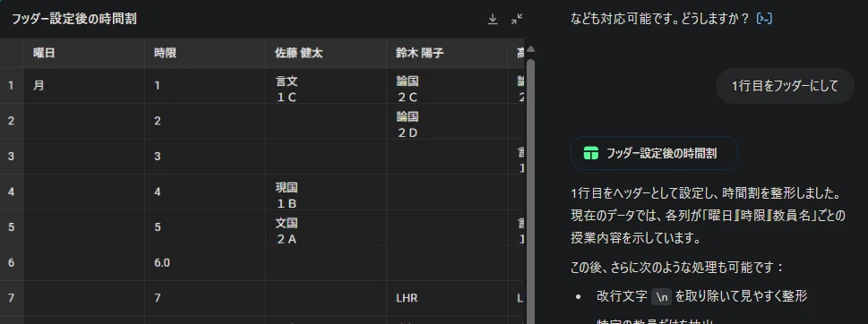Select the 曜日 column header
This screenshot has height=324, width=868.
pos(84,53)
